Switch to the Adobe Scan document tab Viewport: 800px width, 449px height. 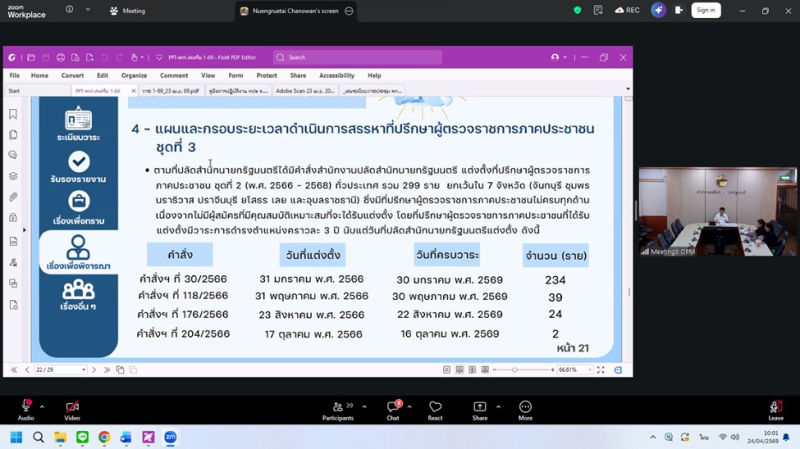pyautogui.click(x=305, y=91)
